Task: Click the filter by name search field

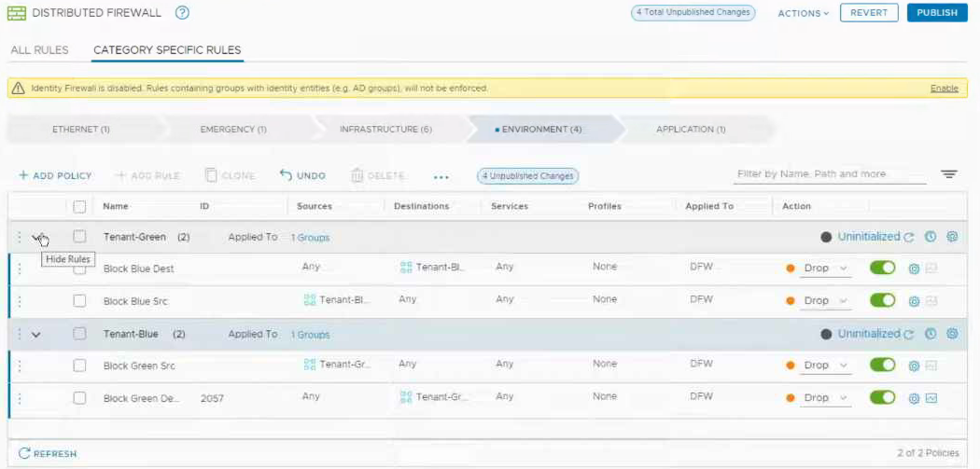Action: click(829, 174)
